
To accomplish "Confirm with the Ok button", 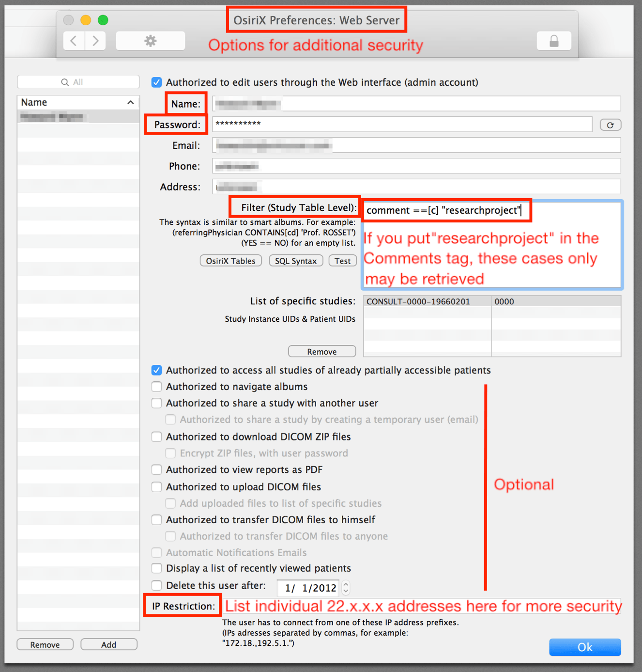I will point(585,647).
